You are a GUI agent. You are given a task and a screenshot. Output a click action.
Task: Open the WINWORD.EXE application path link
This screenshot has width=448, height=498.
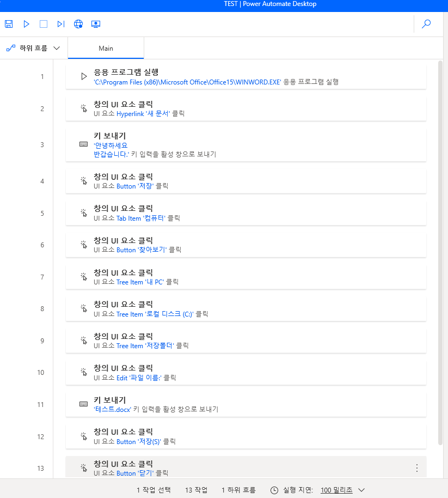point(187,82)
